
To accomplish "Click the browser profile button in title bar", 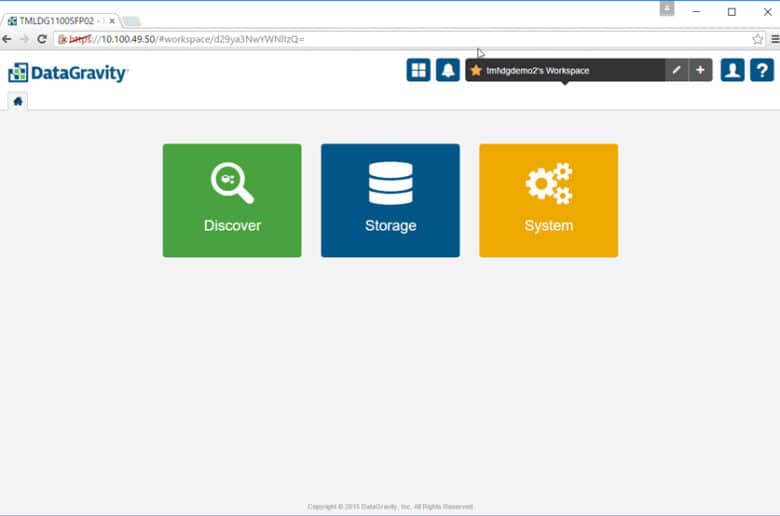I will click(667, 8).
